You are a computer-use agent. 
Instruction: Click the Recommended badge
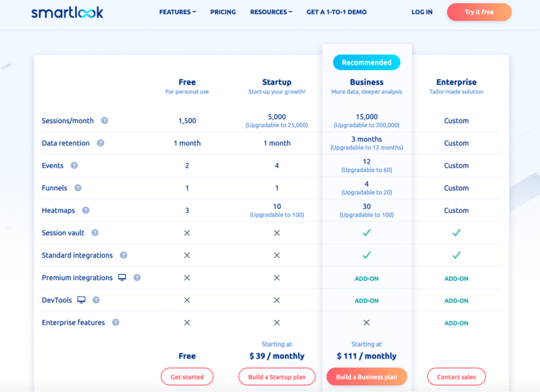pyautogui.click(x=367, y=62)
